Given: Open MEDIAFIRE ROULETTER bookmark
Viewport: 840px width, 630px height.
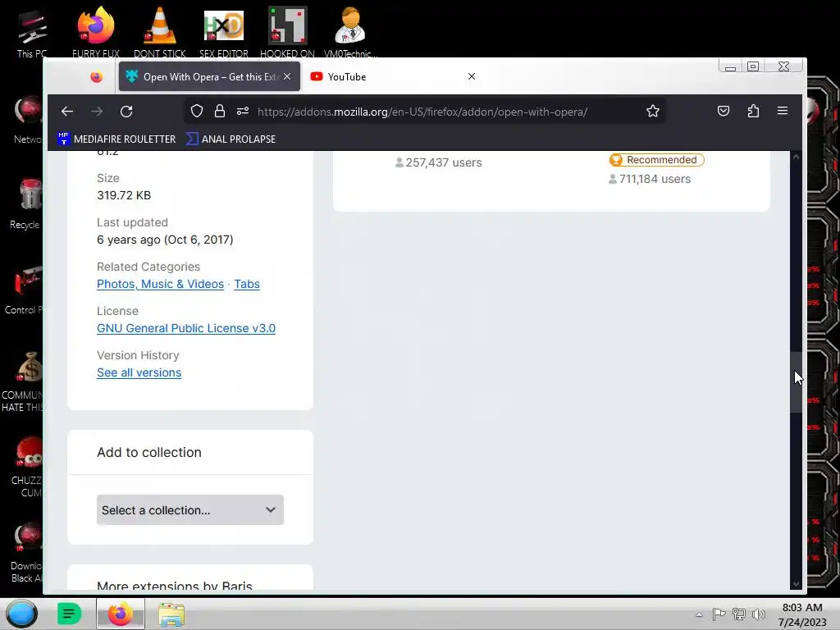Looking at the screenshot, I should 116,139.
